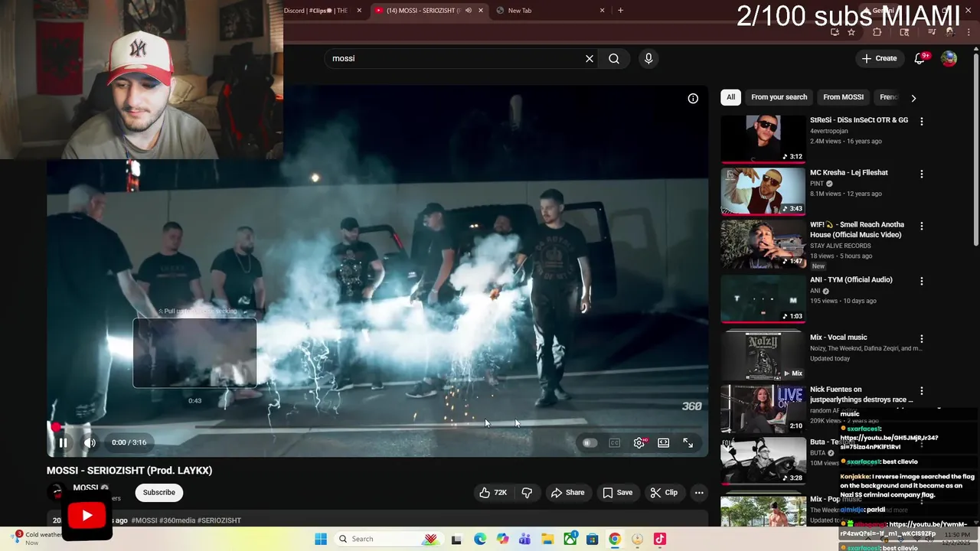Open Copilot from taskbar
This screenshot has height=551, width=980.
point(502,539)
